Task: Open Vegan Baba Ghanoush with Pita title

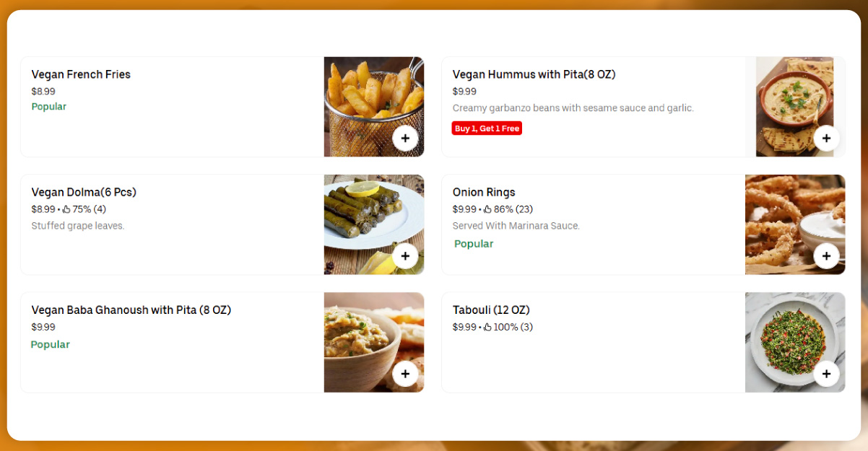Action: 131,310
